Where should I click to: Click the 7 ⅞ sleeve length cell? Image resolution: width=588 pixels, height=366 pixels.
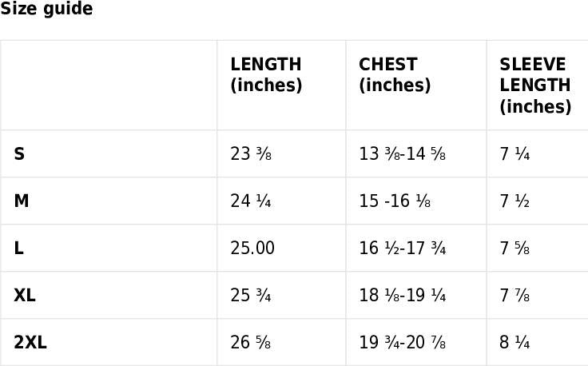tap(514, 296)
